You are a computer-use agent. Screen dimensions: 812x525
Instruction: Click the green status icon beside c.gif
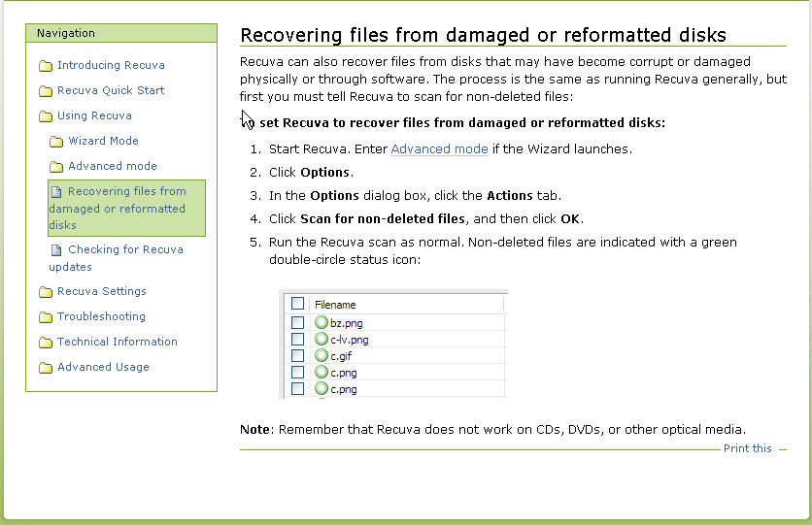pos(321,355)
